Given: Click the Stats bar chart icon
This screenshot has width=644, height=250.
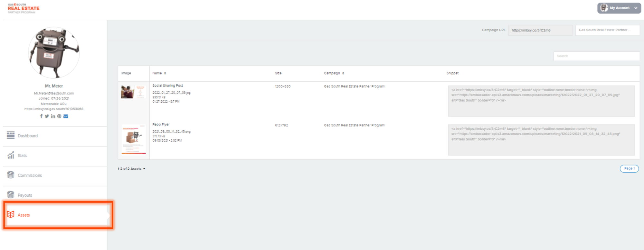Looking at the screenshot, I should tap(11, 155).
